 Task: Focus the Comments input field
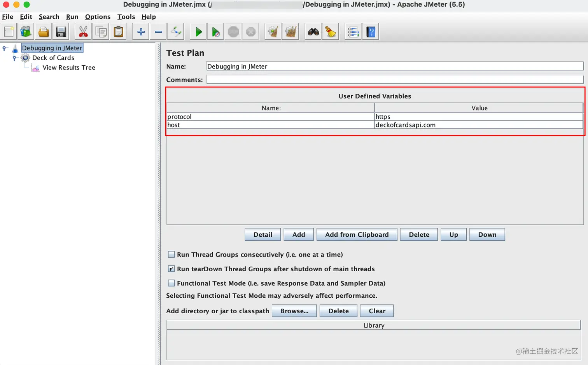pyautogui.click(x=395, y=80)
